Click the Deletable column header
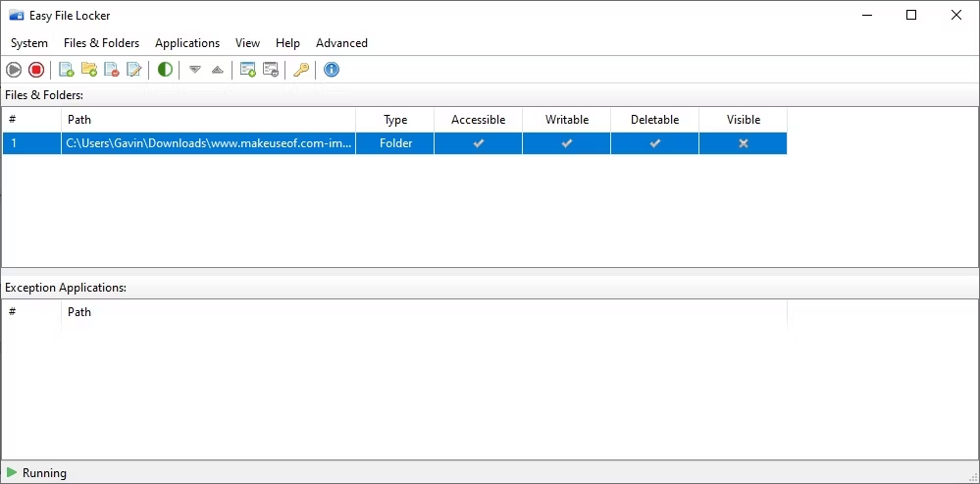The height and width of the screenshot is (484, 980). (654, 120)
